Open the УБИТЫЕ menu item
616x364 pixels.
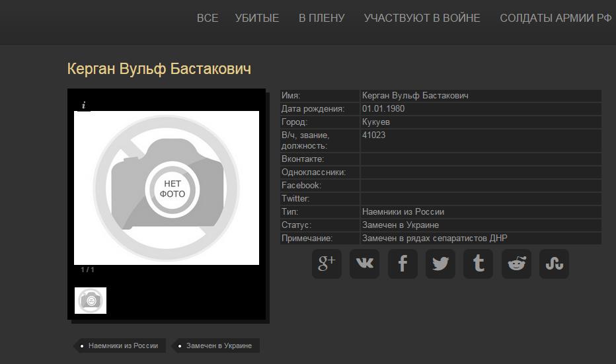[257, 18]
